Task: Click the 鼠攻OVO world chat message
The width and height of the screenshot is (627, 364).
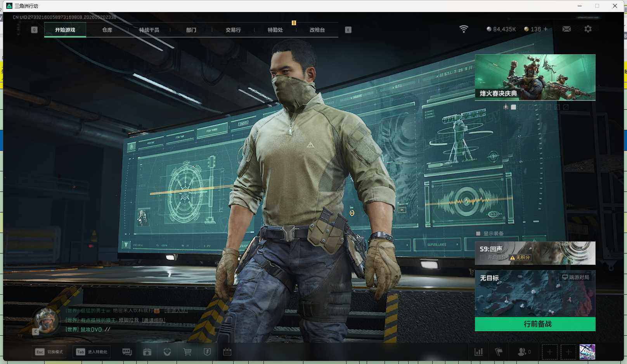Action: point(88,329)
